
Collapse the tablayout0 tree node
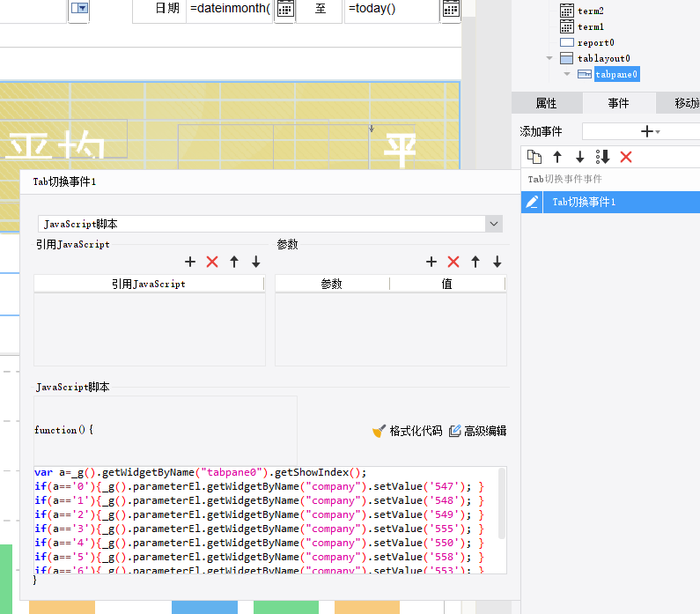pyautogui.click(x=549, y=58)
